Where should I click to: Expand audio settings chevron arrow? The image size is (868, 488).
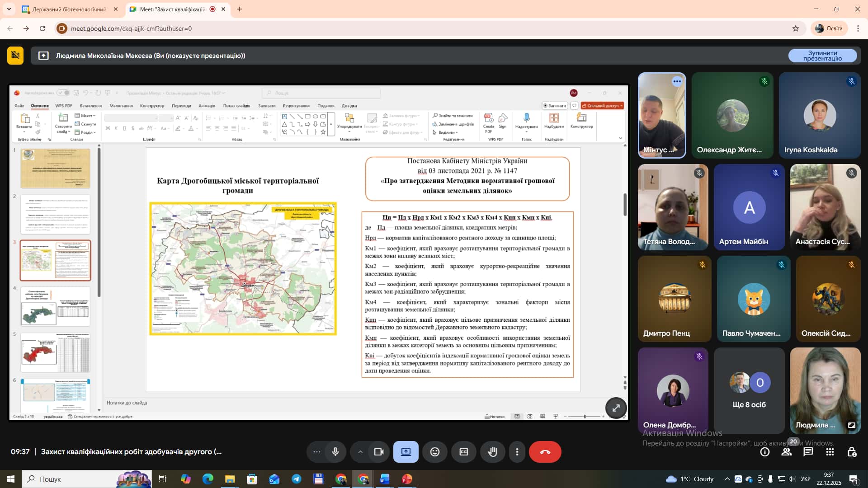click(360, 452)
